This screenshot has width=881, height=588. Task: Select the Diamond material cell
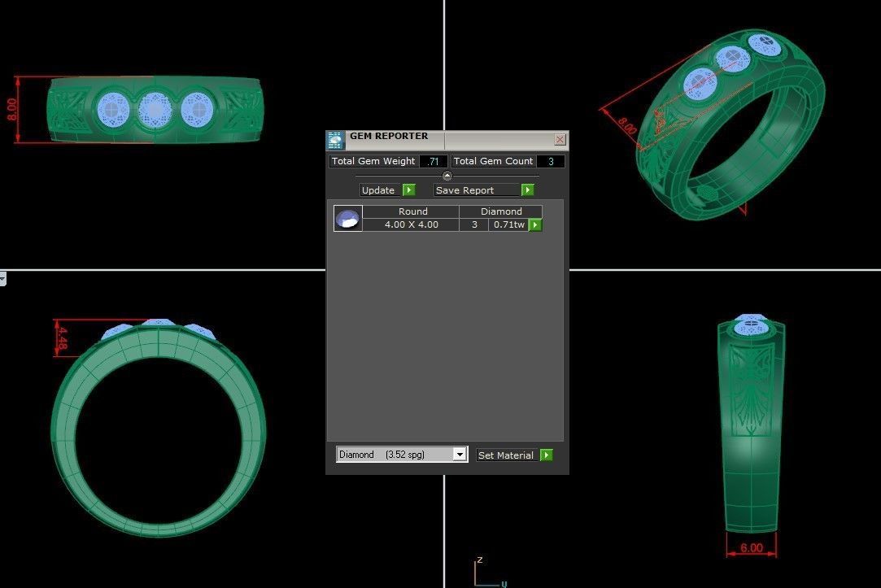coord(501,211)
